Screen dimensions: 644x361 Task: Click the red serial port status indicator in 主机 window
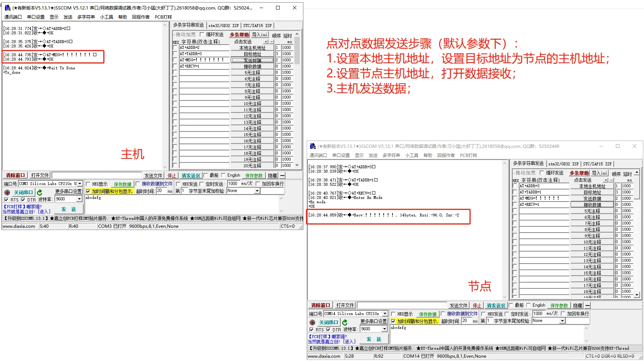[x=7, y=192]
